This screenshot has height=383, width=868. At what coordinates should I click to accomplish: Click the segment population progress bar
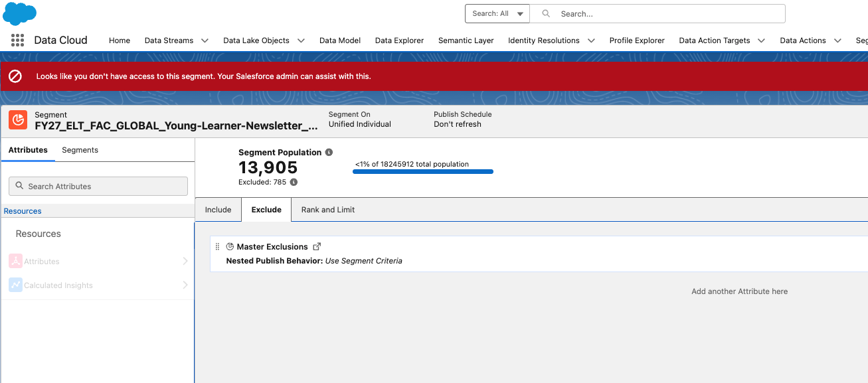click(x=423, y=172)
